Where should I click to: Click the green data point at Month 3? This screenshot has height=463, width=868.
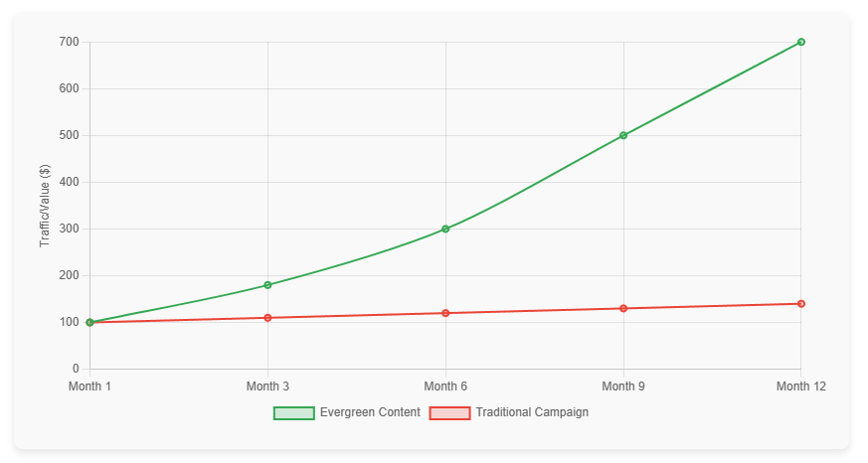(x=267, y=285)
